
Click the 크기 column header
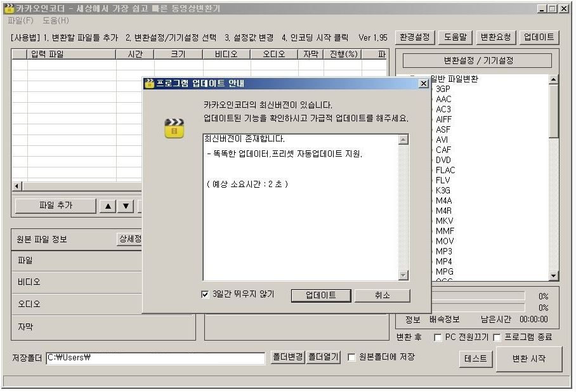point(178,55)
